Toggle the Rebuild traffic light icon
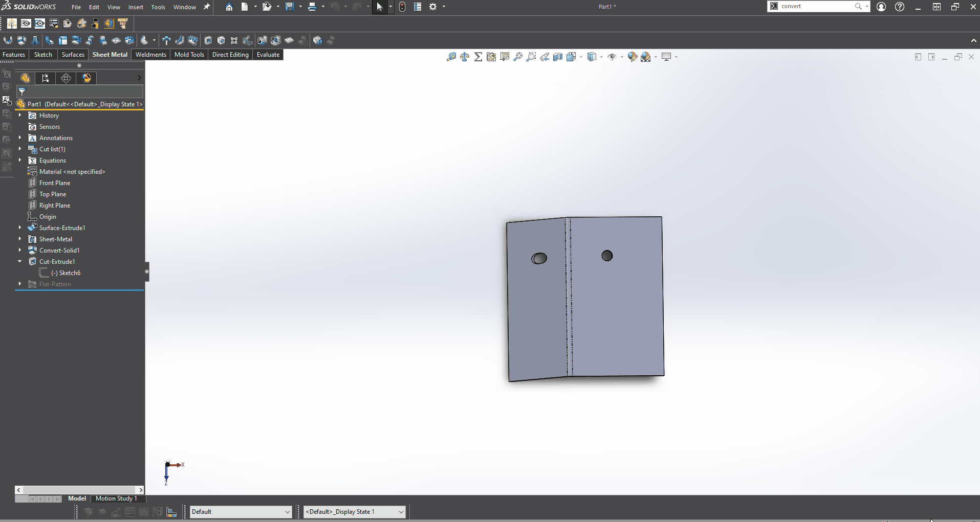Screen dimensions: 980x522 [x=402, y=7]
